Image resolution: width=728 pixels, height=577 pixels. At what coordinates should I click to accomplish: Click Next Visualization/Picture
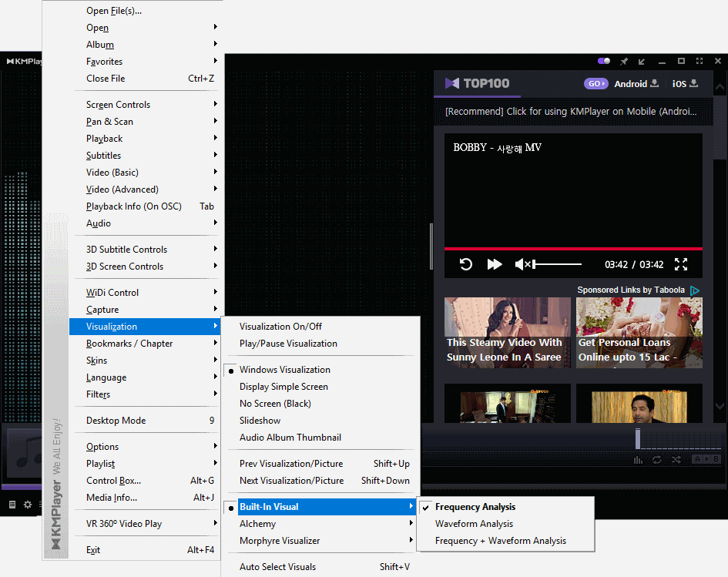(x=320, y=481)
